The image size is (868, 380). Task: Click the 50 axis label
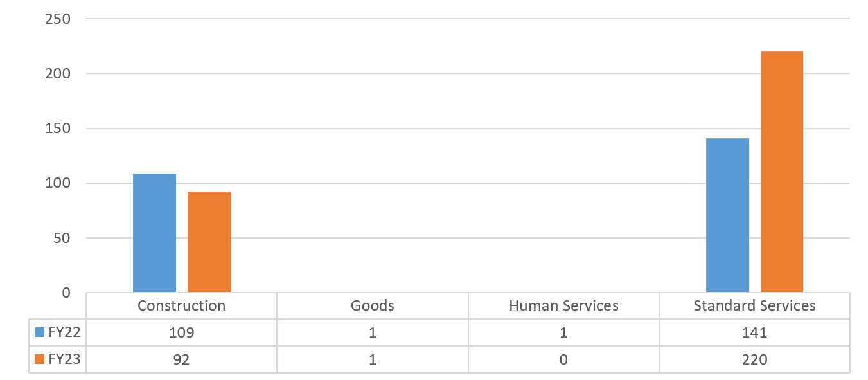(x=62, y=238)
